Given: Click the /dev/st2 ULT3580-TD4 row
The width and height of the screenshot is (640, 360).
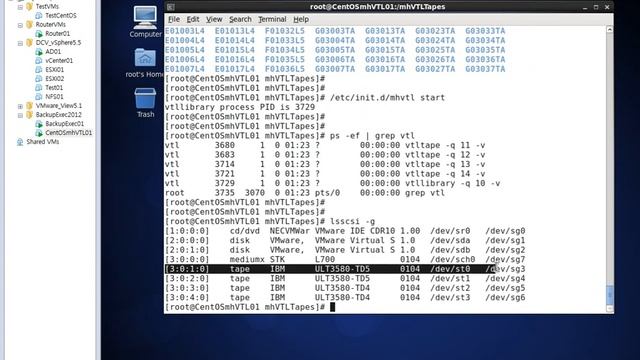Looking at the screenshot, I should tap(345, 288).
